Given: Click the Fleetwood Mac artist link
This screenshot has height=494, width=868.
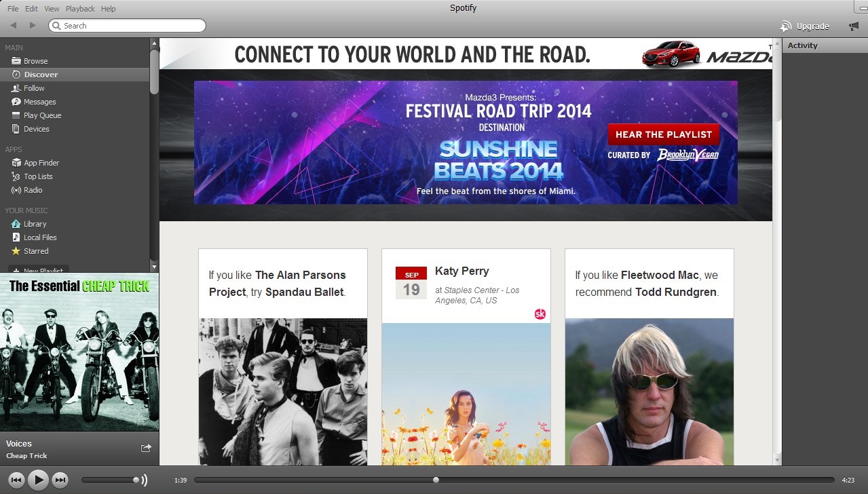Looking at the screenshot, I should [660, 275].
